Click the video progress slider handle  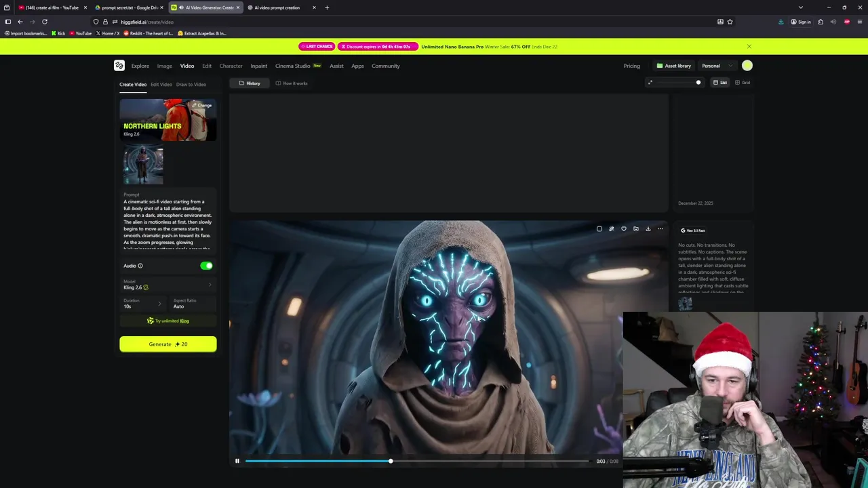tap(391, 461)
